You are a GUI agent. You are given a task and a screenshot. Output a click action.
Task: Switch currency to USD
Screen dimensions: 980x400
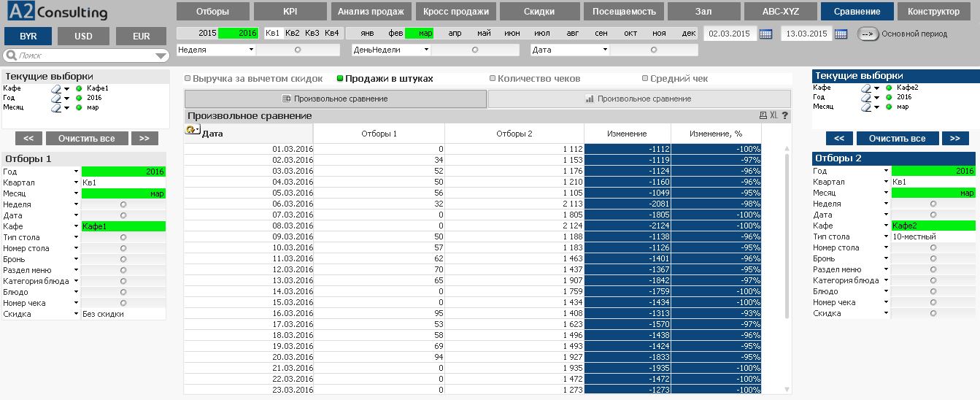[83, 36]
